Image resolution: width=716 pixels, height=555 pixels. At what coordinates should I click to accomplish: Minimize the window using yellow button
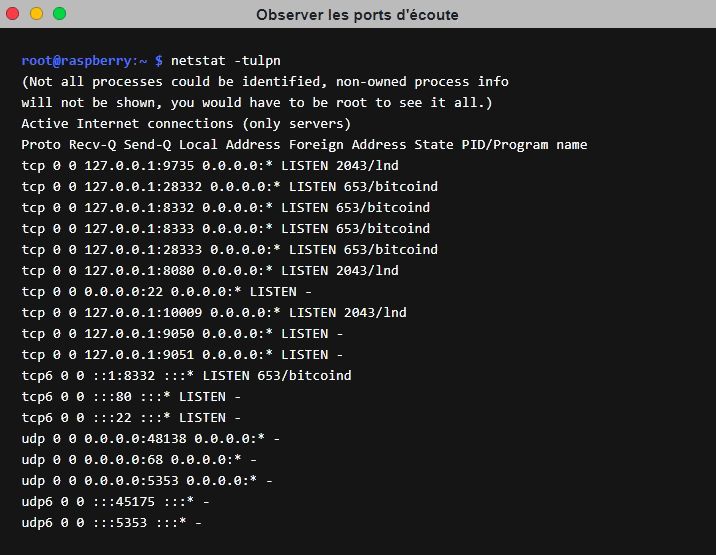point(37,14)
